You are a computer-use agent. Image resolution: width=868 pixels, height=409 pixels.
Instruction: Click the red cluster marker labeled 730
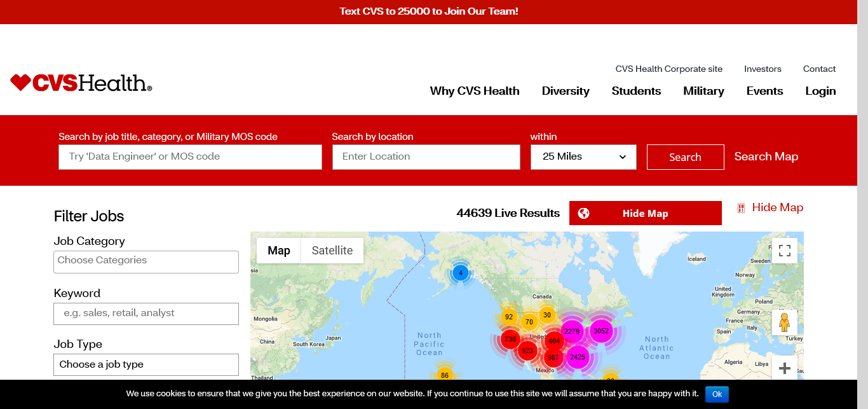[510, 340]
